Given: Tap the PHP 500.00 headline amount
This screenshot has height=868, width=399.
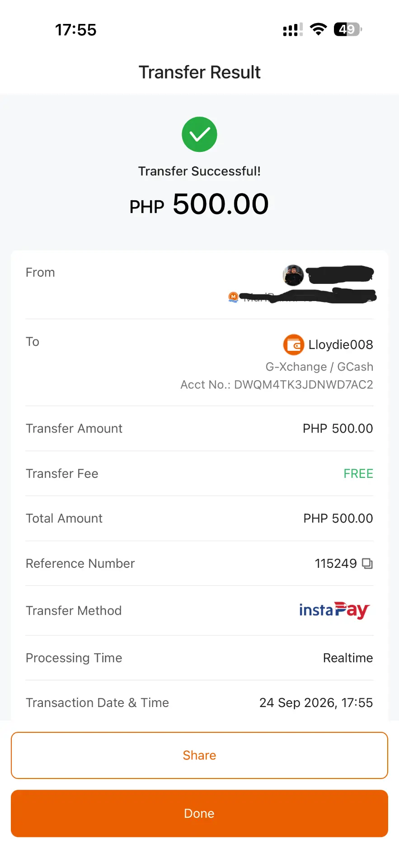Looking at the screenshot, I should click(x=199, y=204).
